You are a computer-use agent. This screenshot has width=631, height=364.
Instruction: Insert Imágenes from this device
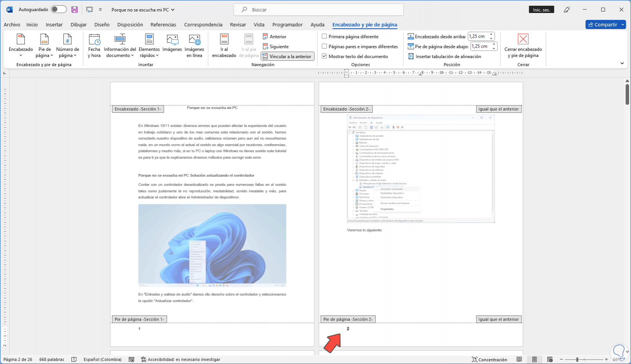point(172,43)
